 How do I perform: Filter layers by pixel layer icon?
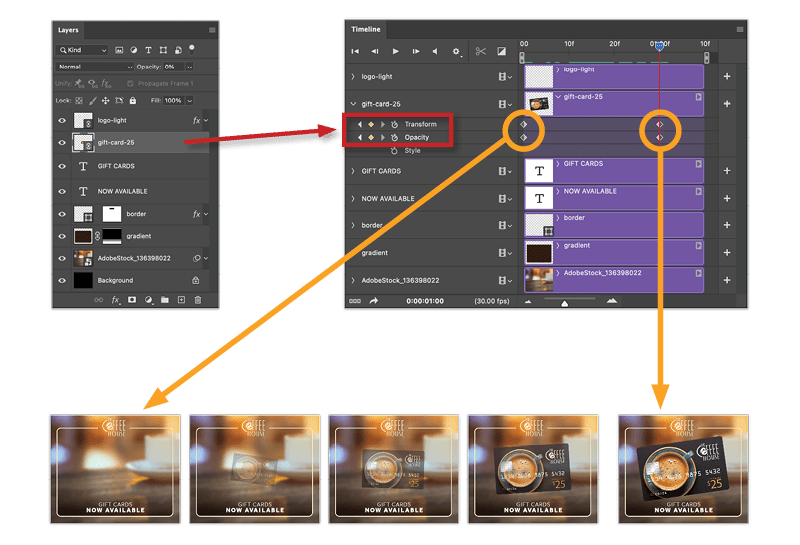pyautogui.click(x=119, y=50)
